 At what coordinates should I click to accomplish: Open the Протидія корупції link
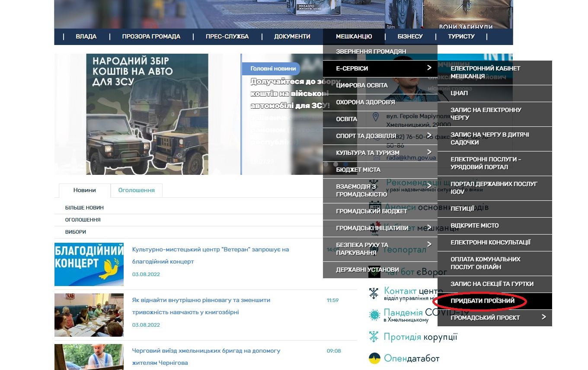(x=420, y=337)
